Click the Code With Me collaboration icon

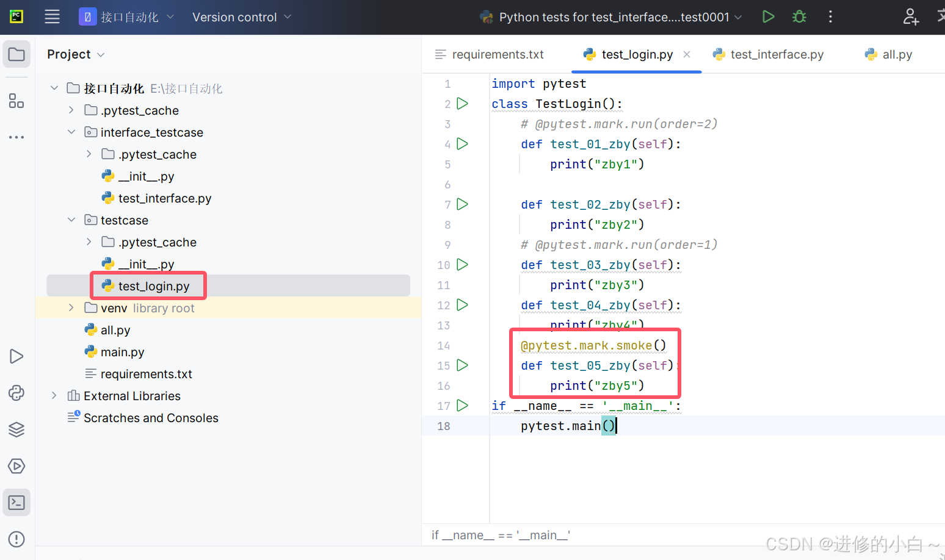(910, 18)
